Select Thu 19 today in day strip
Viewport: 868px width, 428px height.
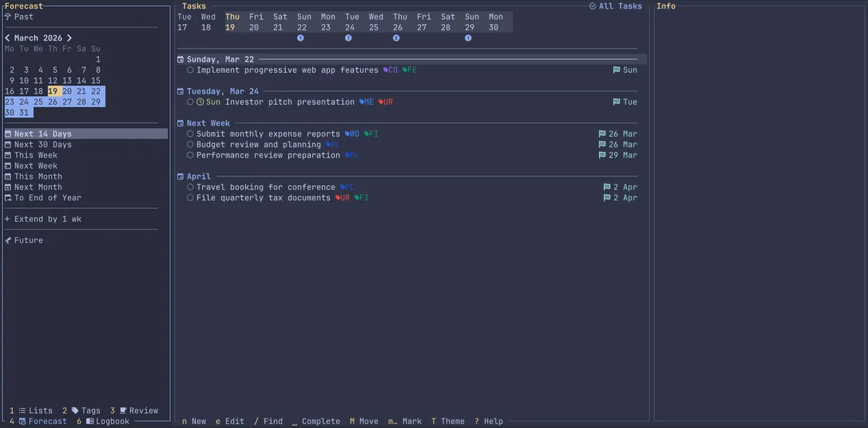[232, 22]
